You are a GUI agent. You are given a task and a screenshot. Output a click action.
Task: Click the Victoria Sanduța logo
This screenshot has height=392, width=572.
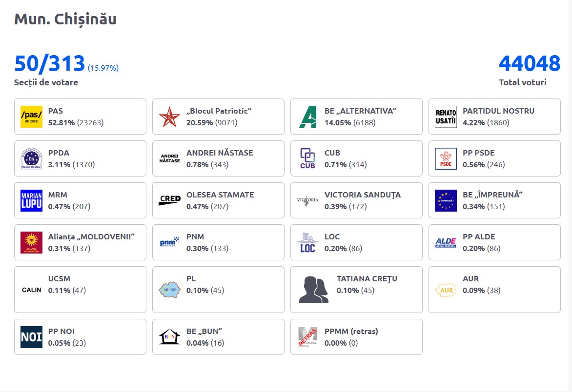tap(307, 200)
